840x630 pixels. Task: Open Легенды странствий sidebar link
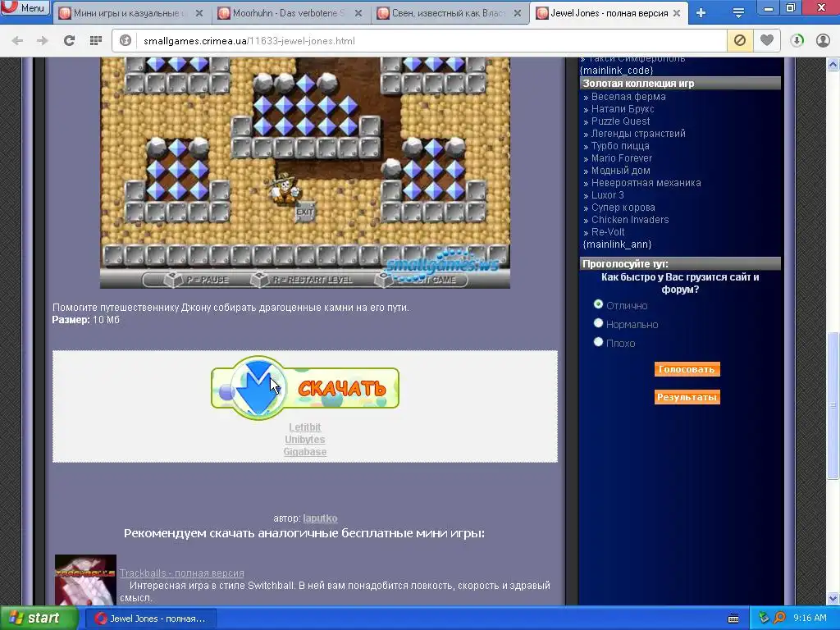point(638,134)
